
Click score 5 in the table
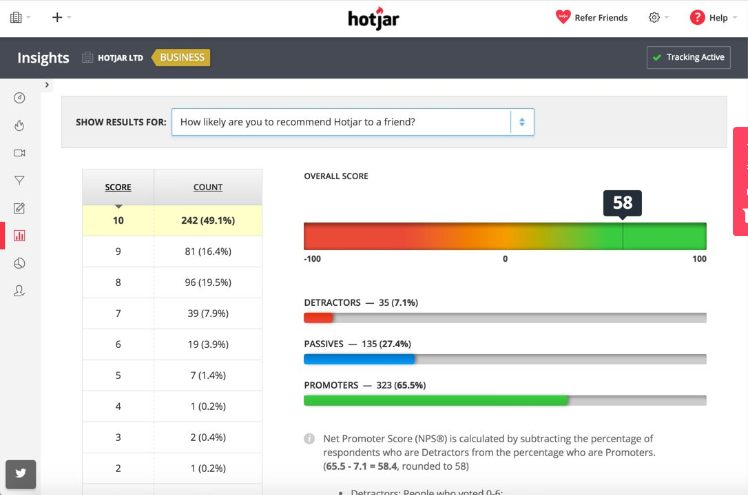pyautogui.click(x=118, y=375)
